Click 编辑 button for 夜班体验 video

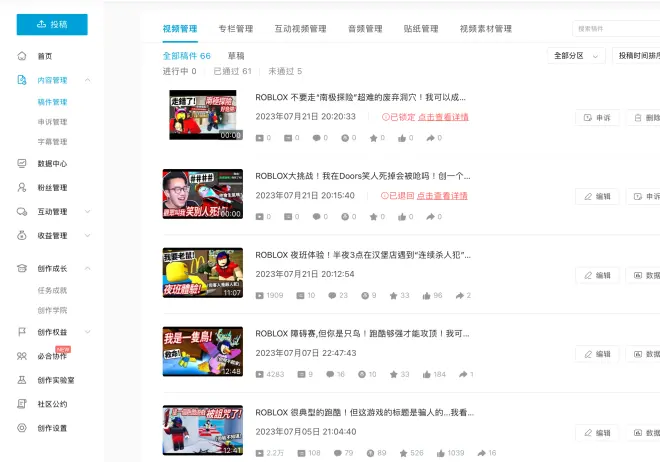[x=597, y=275]
